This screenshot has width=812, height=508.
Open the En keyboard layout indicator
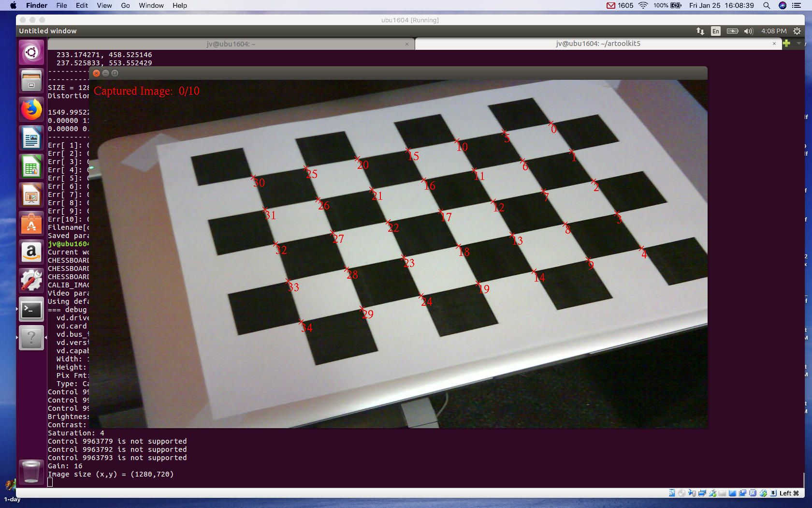(x=715, y=31)
